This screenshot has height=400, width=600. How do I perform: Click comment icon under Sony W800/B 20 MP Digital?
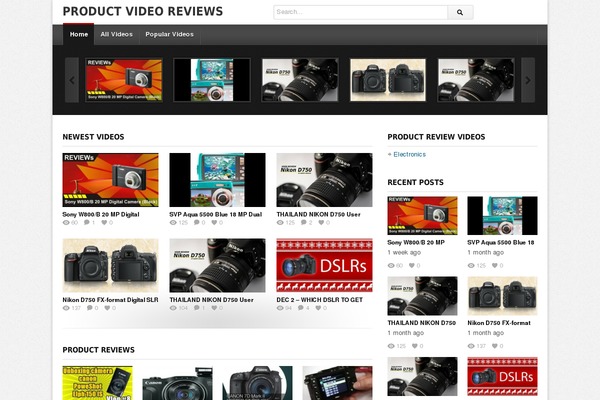coord(87,222)
